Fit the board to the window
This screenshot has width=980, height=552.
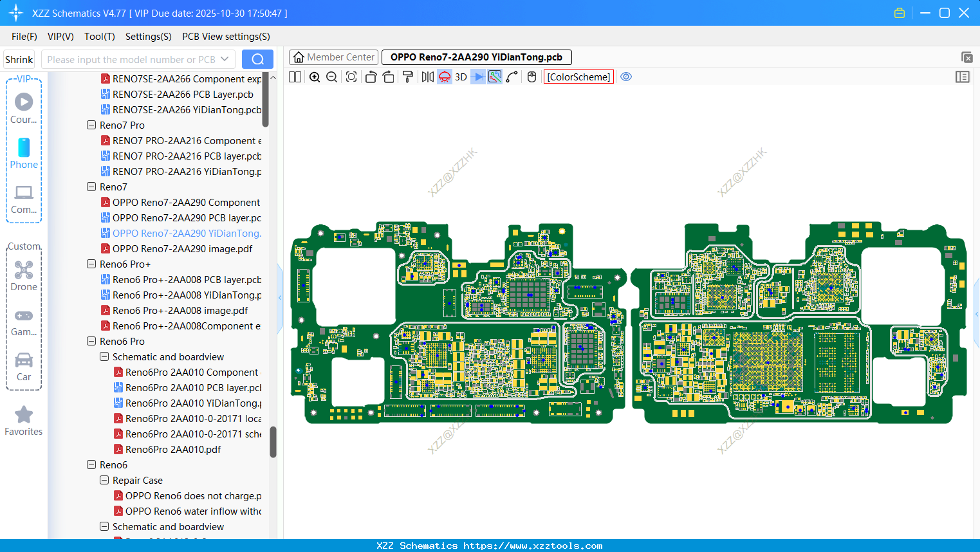coord(351,77)
